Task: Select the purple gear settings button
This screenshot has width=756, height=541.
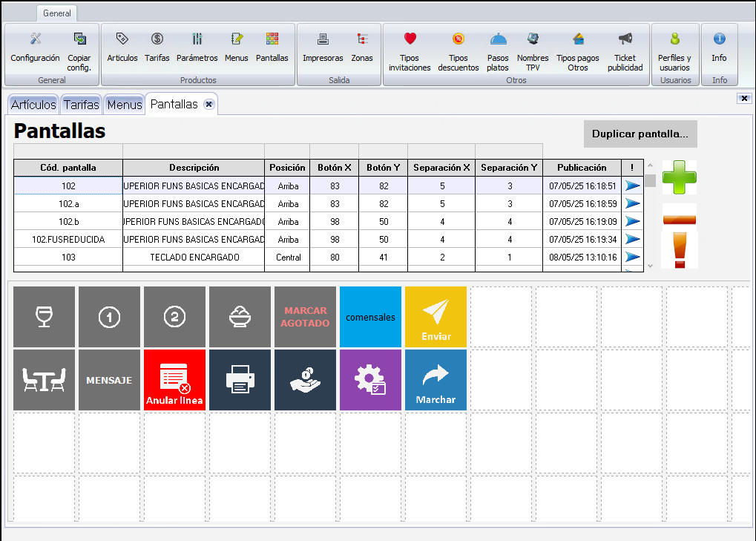Action: (370, 380)
